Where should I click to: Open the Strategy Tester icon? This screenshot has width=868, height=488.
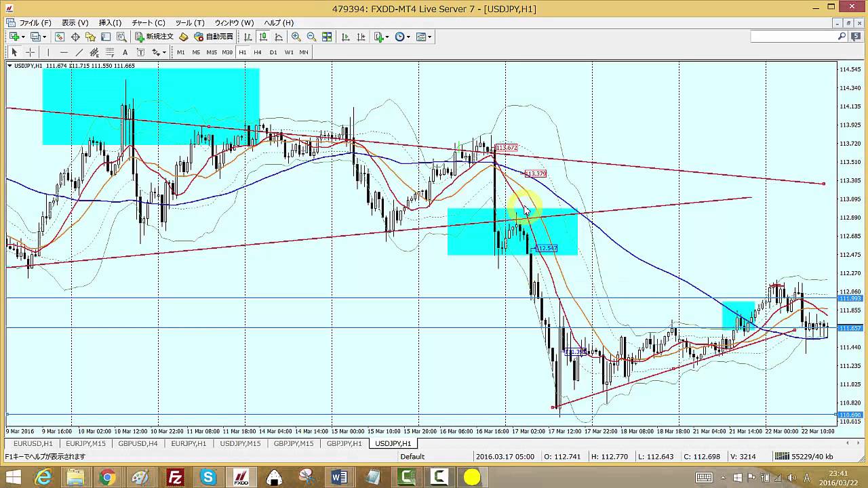click(x=121, y=37)
